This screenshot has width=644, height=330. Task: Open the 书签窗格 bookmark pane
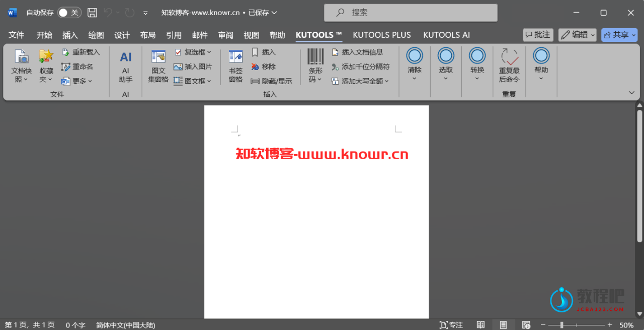click(x=235, y=67)
